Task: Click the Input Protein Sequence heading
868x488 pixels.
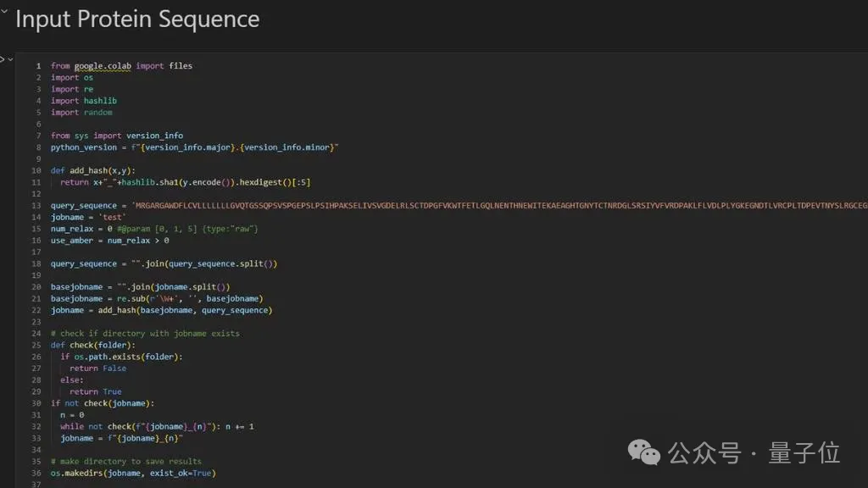Action: click(137, 19)
